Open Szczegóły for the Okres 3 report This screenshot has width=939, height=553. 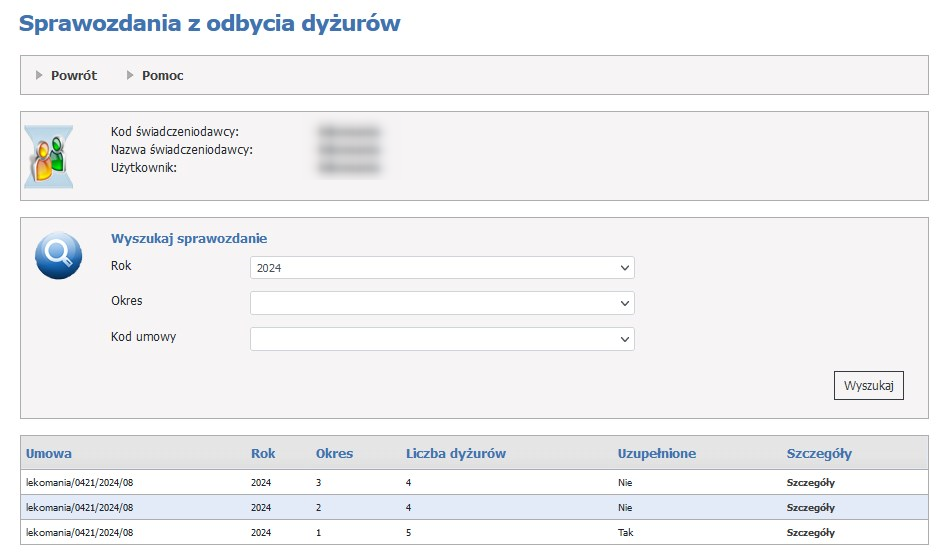tap(810, 482)
